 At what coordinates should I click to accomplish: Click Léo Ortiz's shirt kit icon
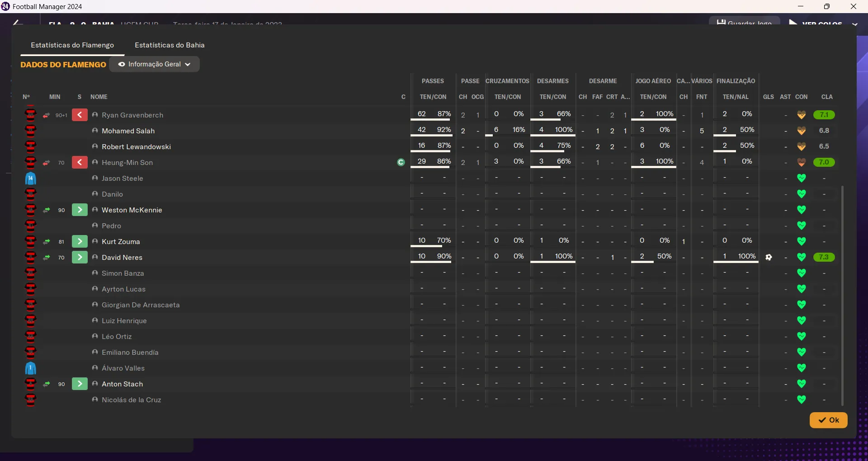[x=30, y=337]
